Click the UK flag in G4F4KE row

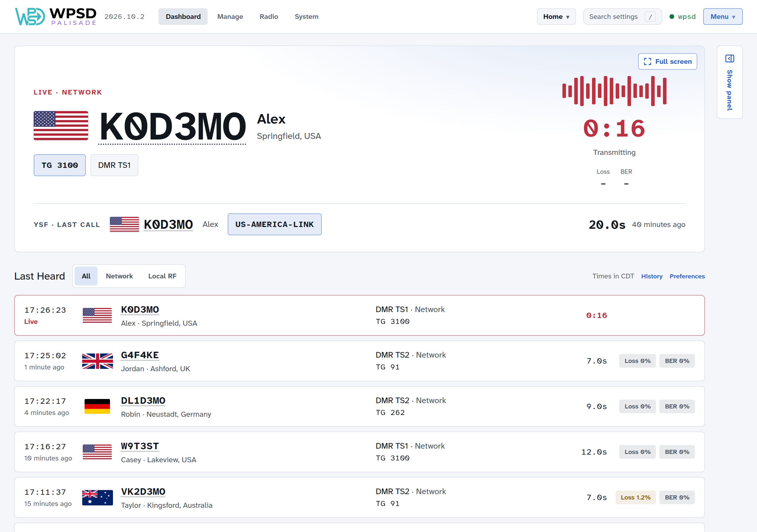tap(97, 361)
